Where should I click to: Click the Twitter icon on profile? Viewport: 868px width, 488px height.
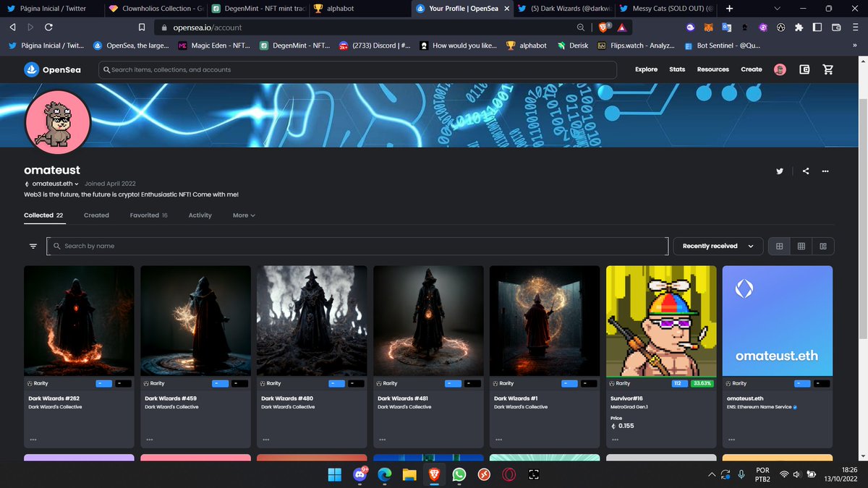780,171
